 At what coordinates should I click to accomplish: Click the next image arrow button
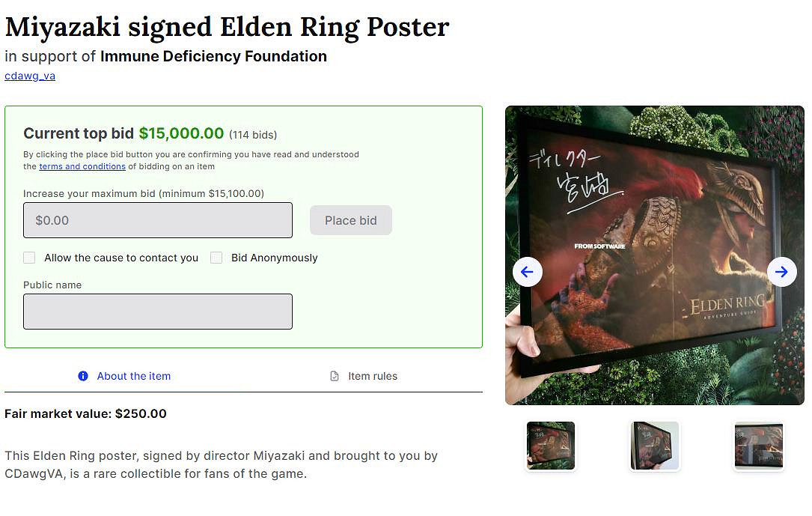[x=782, y=271]
